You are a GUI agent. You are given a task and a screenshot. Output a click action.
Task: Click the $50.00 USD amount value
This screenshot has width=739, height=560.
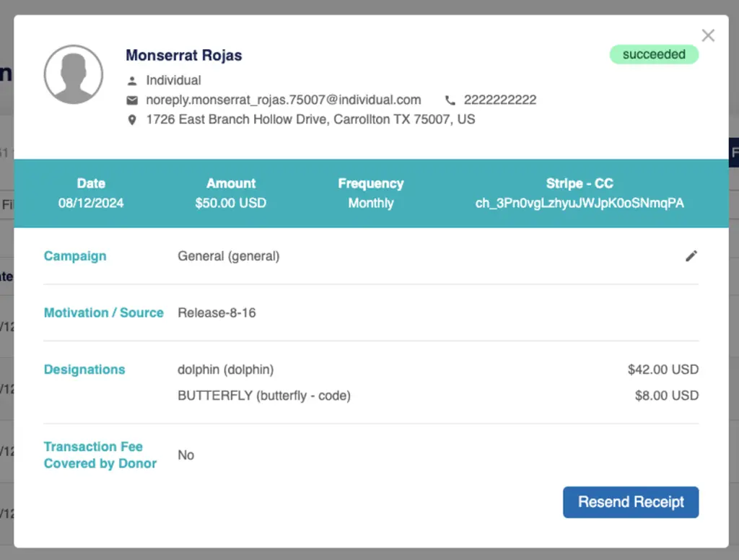click(230, 204)
